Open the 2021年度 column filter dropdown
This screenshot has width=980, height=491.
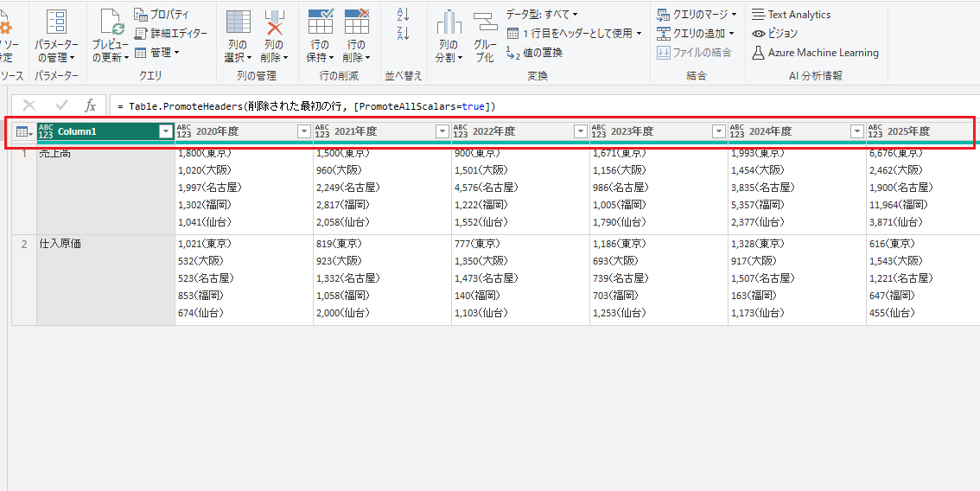442,131
